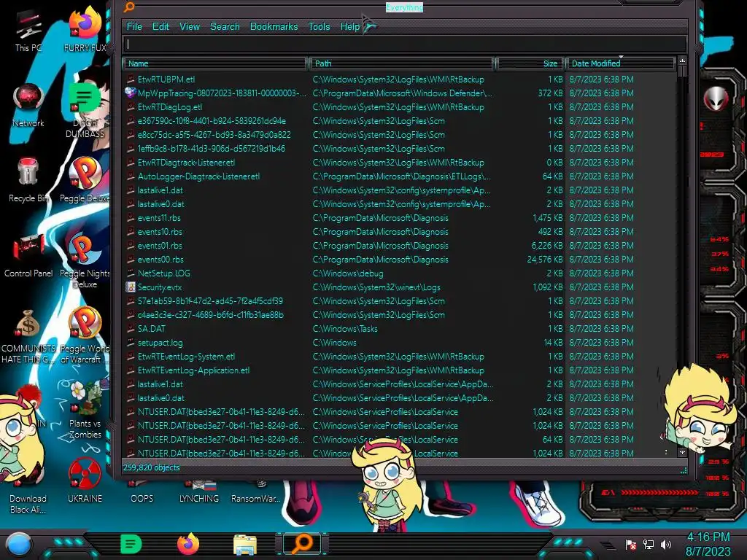Click the results scrollbar down arrow

point(682,453)
